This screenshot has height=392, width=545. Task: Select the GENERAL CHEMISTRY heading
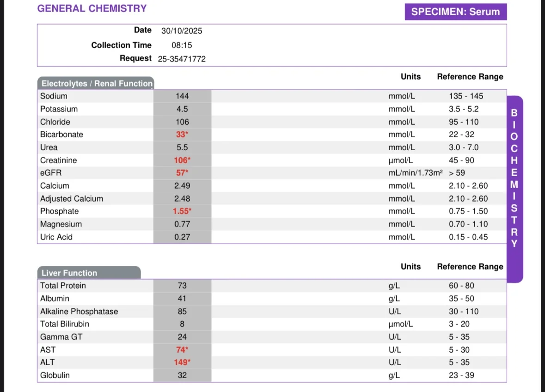click(92, 8)
